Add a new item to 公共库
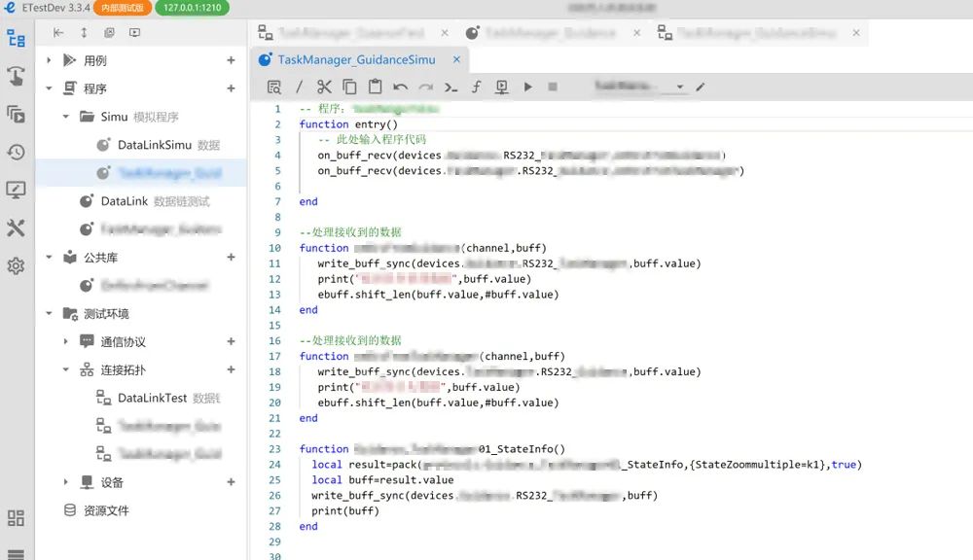Screen dimensions: 973x560 pos(231,258)
